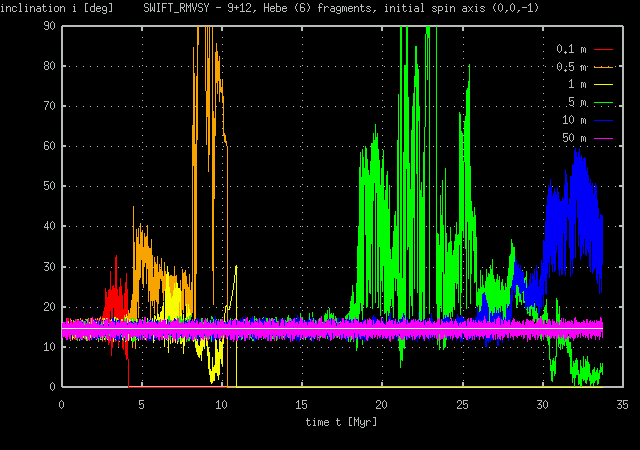
Task: Click the x-axis tick label '15'
Action: pos(301,405)
